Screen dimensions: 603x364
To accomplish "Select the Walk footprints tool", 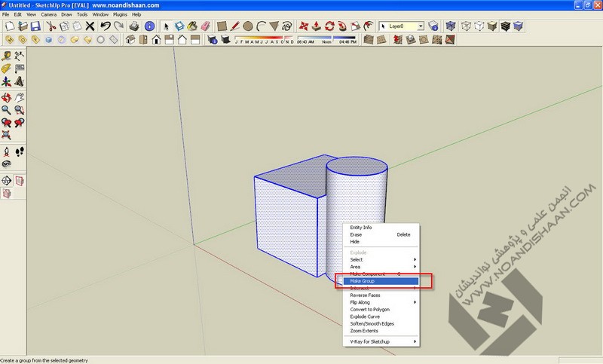I will 20,151.
